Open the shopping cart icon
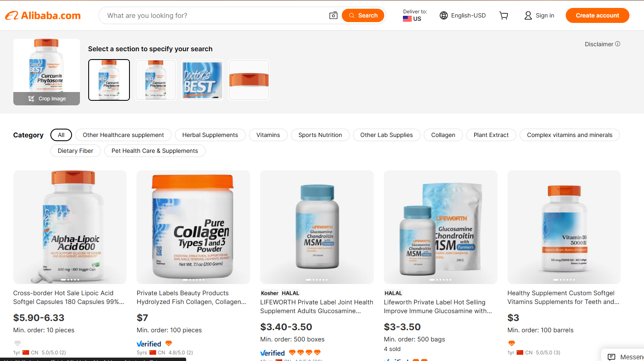The height and width of the screenshot is (361, 644). (504, 15)
